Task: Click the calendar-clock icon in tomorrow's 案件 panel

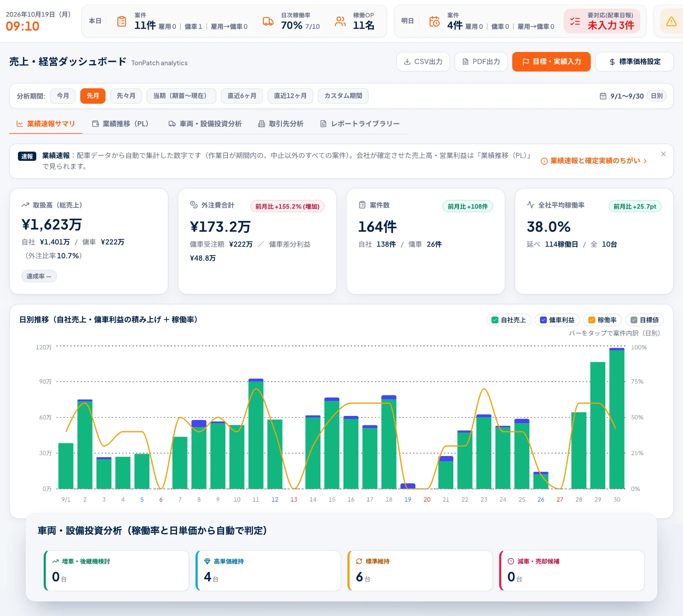Action: click(x=435, y=21)
